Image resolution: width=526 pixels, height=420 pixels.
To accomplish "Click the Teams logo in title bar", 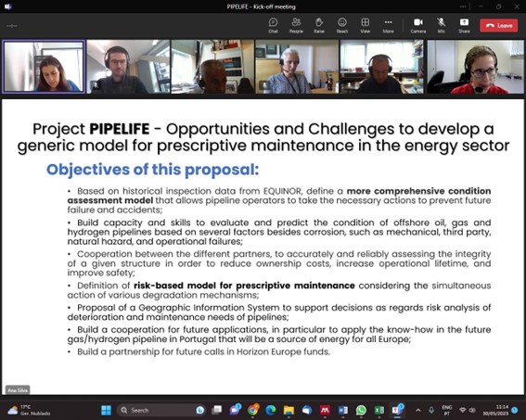I will point(8,6).
